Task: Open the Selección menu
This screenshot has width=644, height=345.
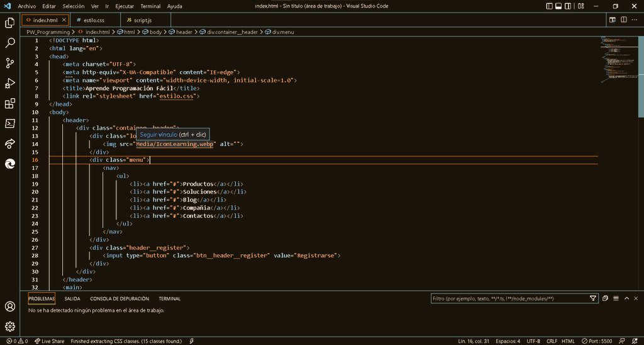Action: point(74,6)
